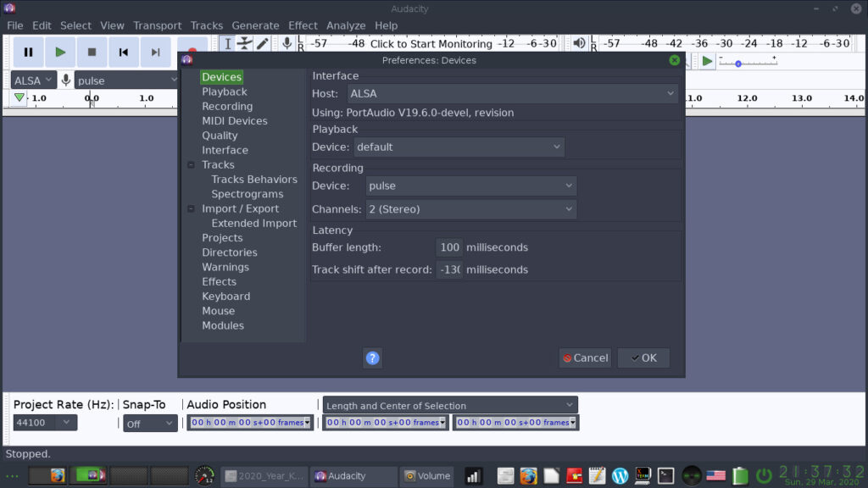Image resolution: width=868 pixels, height=488 pixels.
Task: Select Playback preferences category
Action: (224, 91)
